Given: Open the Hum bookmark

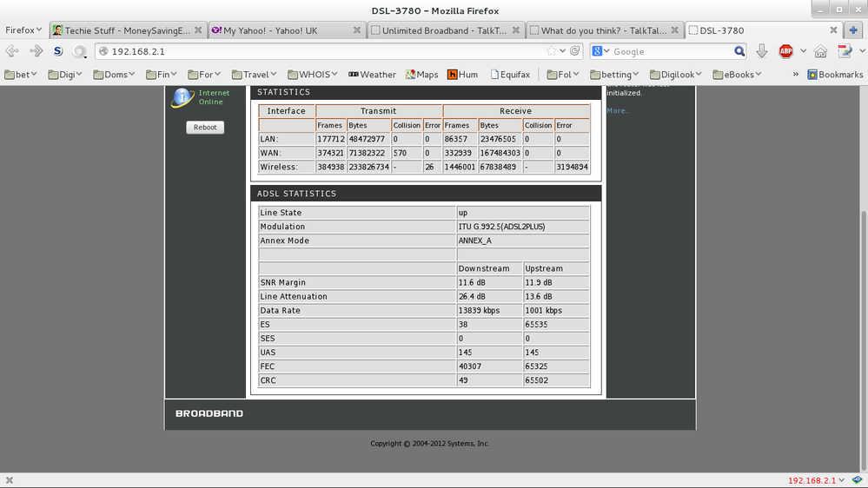Looking at the screenshot, I should (463, 74).
